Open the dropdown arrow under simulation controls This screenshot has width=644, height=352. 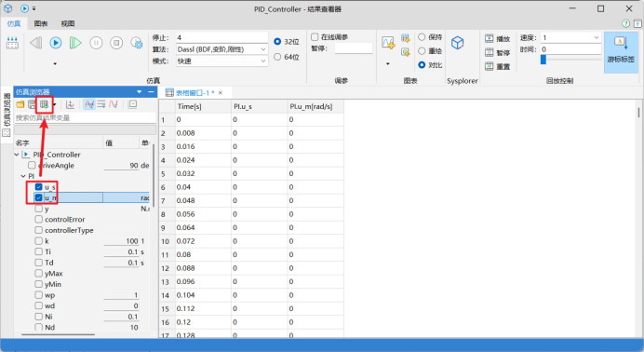[55, 63]
